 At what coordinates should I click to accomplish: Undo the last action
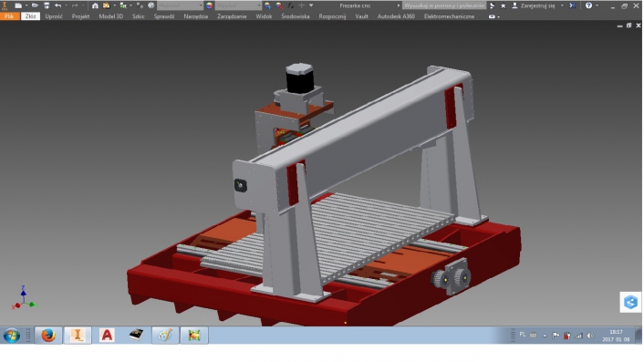[57, 5]
